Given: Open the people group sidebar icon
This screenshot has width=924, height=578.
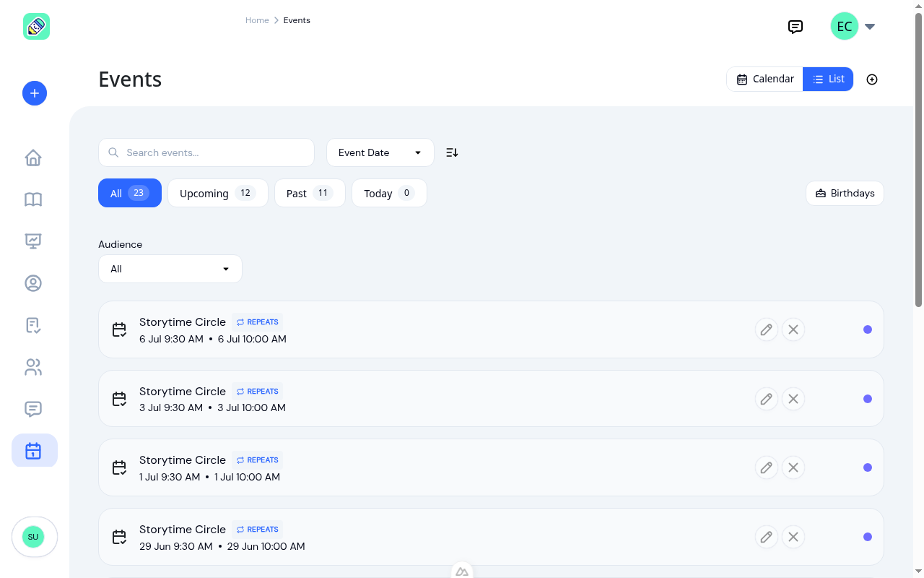Looking at the screenshot, I should pos(33,367).
